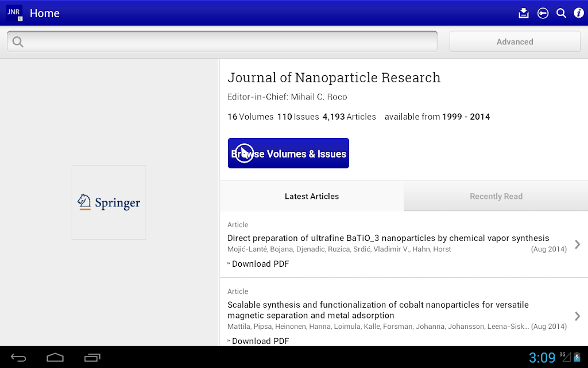The image size is (588, 368).
Task: Tap the available from 1999 - 2014 text
Action: [x=437, y=117]
